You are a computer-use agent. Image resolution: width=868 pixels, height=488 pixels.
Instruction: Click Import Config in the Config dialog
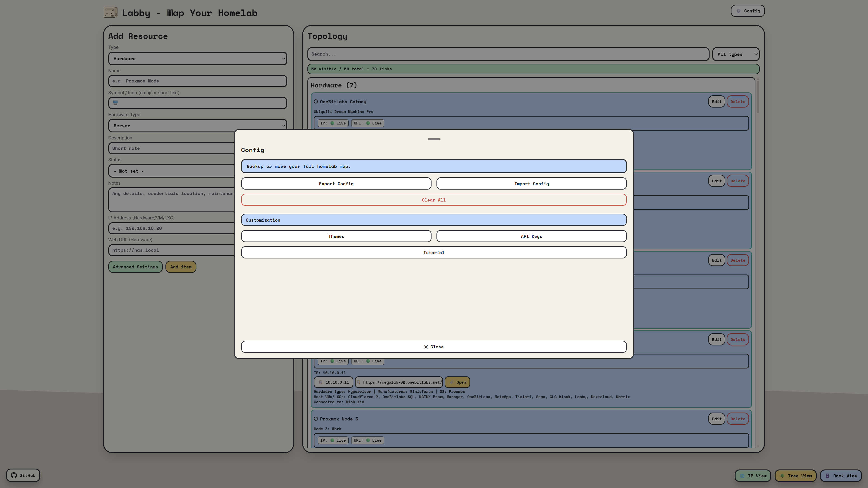[x=531, y=183]
